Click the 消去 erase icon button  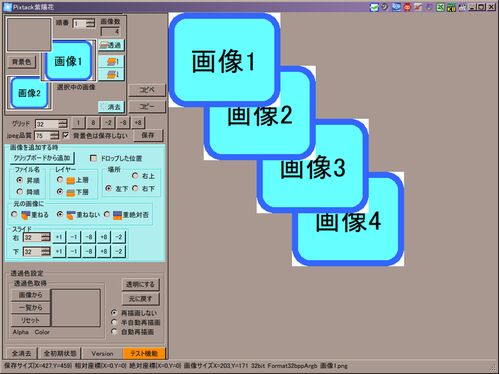[111, 107]
